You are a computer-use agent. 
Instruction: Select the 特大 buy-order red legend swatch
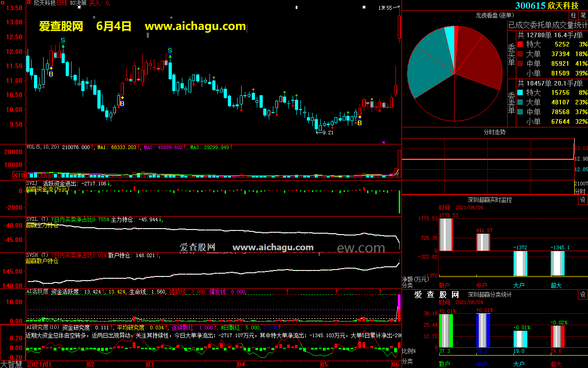pyautogui.click(x=520, y=45)
